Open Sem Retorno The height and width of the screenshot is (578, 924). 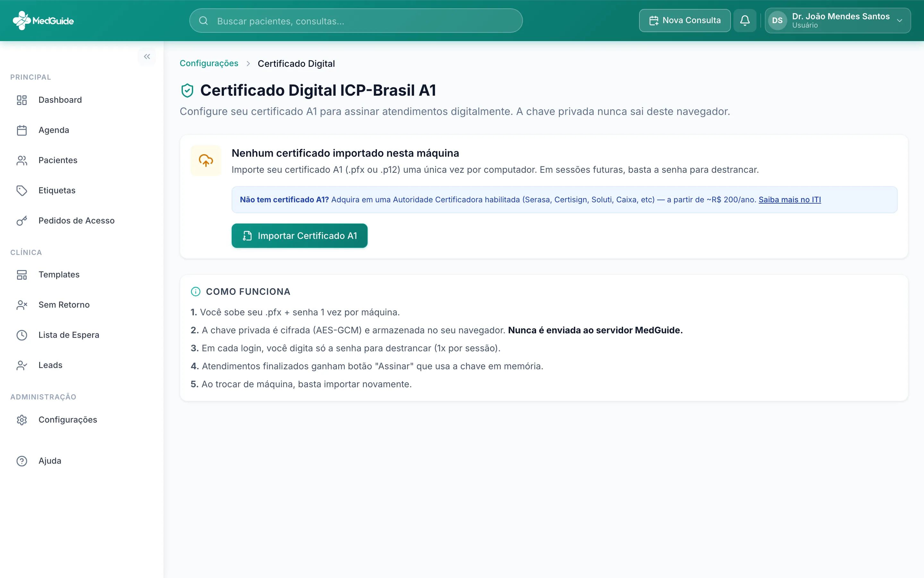pos(82,305)
